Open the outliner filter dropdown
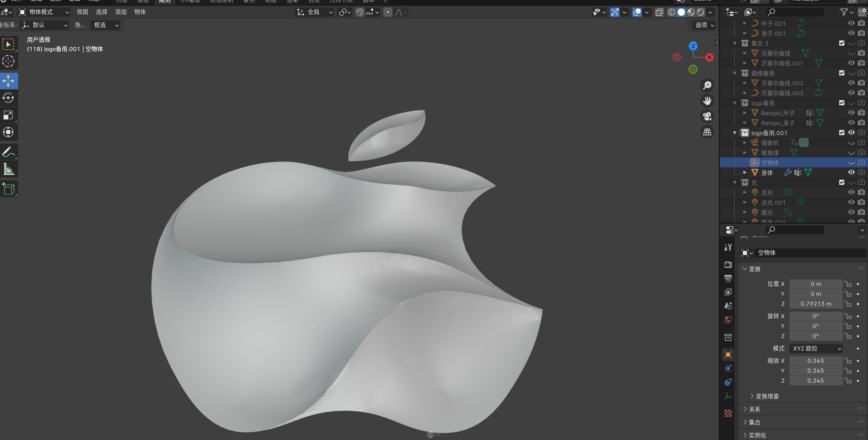 (x=846, y=12)
